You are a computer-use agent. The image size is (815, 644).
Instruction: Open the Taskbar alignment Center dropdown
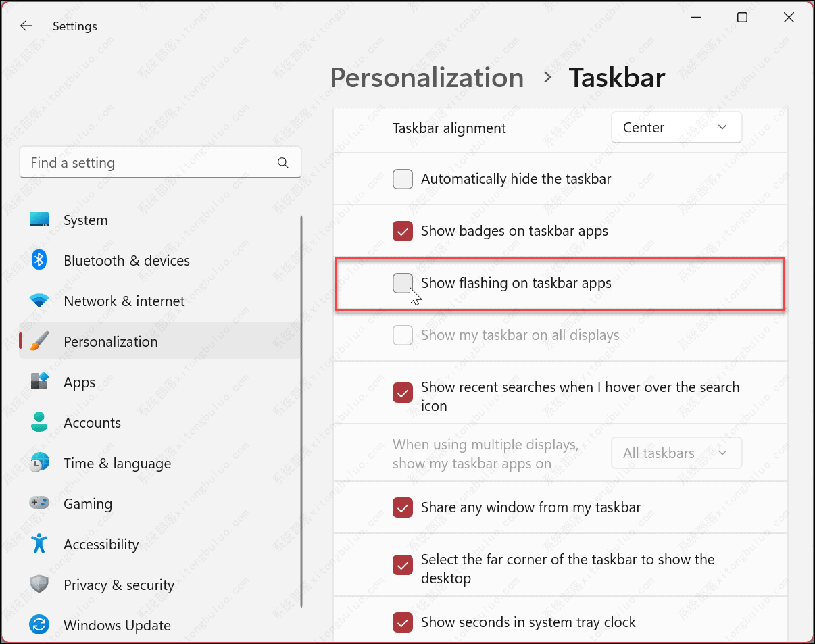click(676, 128)
